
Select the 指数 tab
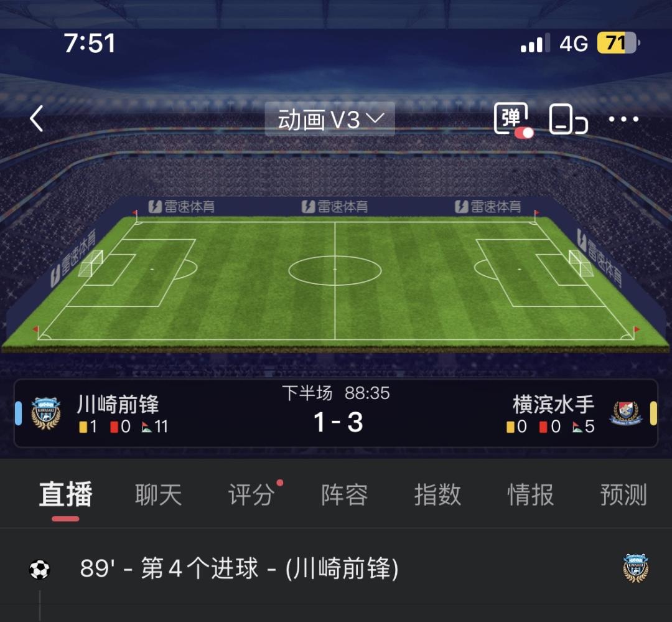[x=437, y=494]
